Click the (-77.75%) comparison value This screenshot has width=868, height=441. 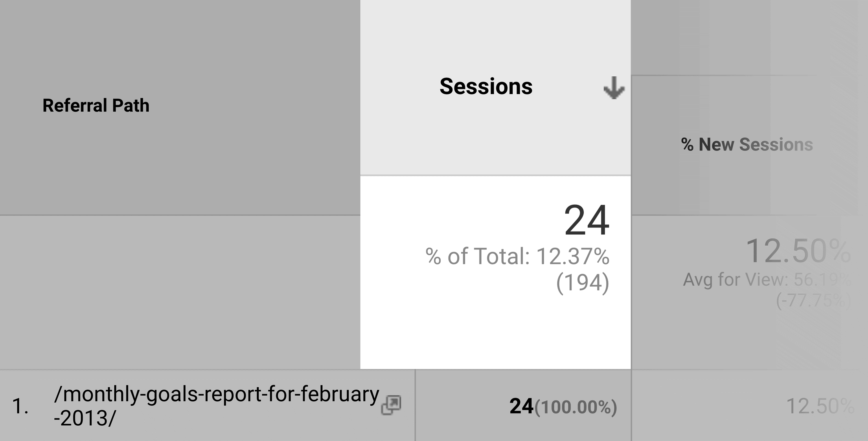point(813,301)
